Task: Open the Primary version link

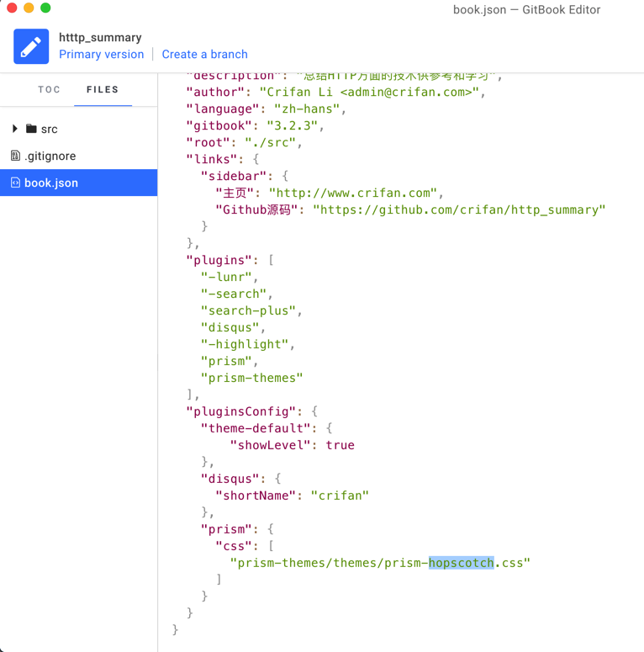Action: (x=101, y=54)
